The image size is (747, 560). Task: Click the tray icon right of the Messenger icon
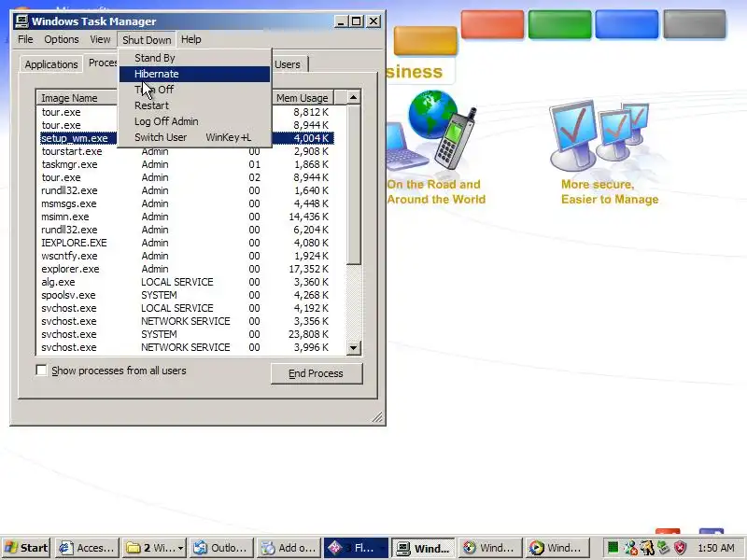pyautogui.click(x=647, y=548)
